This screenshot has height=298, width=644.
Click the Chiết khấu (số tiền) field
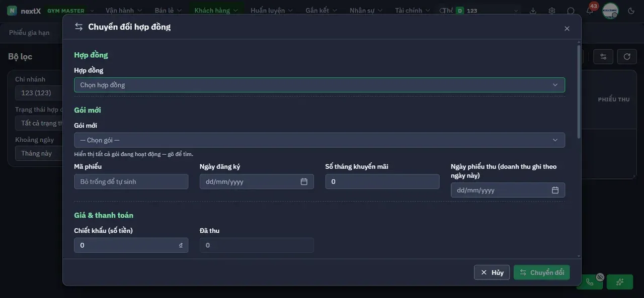[131, 245]
